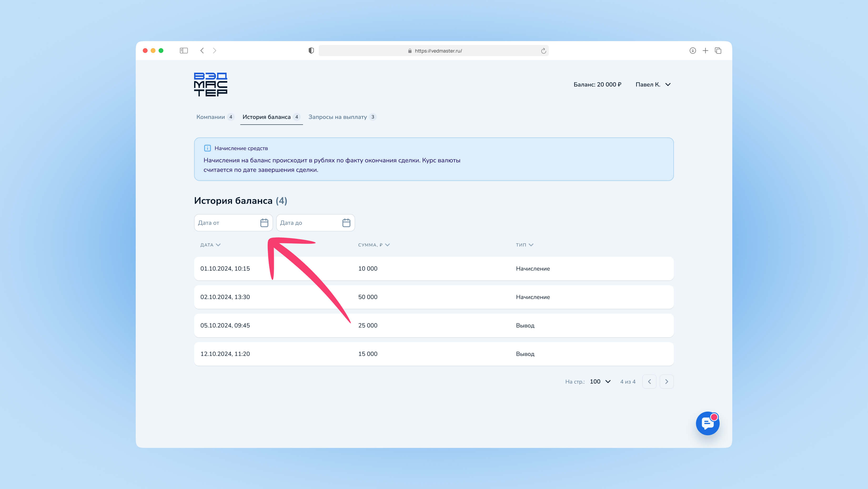Open the chat support bubble icon
868x489 pixels.
pos(707,423)
